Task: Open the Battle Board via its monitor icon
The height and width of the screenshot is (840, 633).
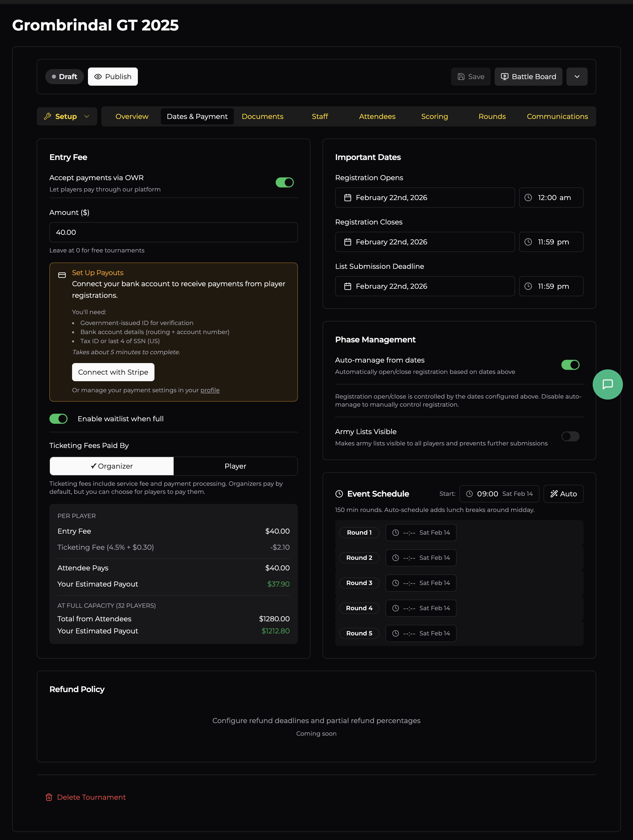Action: pyautogui.click(x=504, y=76)
